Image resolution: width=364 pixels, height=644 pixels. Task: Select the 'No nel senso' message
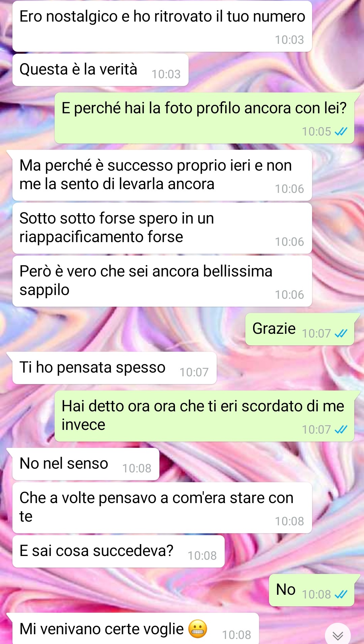[x=86, y=464]
